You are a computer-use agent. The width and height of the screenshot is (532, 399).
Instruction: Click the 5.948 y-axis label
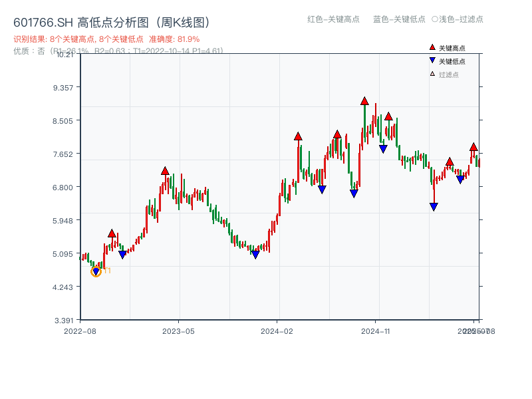[63, 221]
